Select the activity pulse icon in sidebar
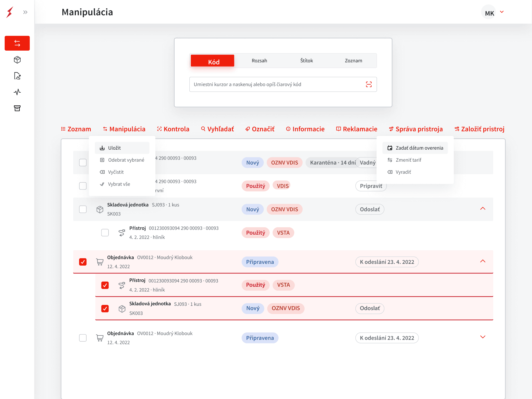The width and height of the screenshot is (532, 399). tap(17, 92)
